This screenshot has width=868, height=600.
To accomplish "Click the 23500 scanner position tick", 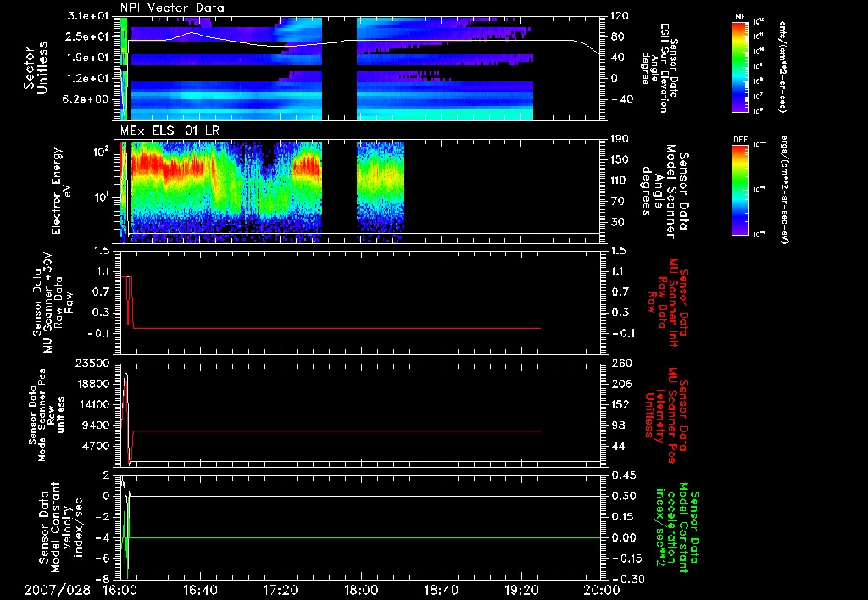I will tap(91, 363).
